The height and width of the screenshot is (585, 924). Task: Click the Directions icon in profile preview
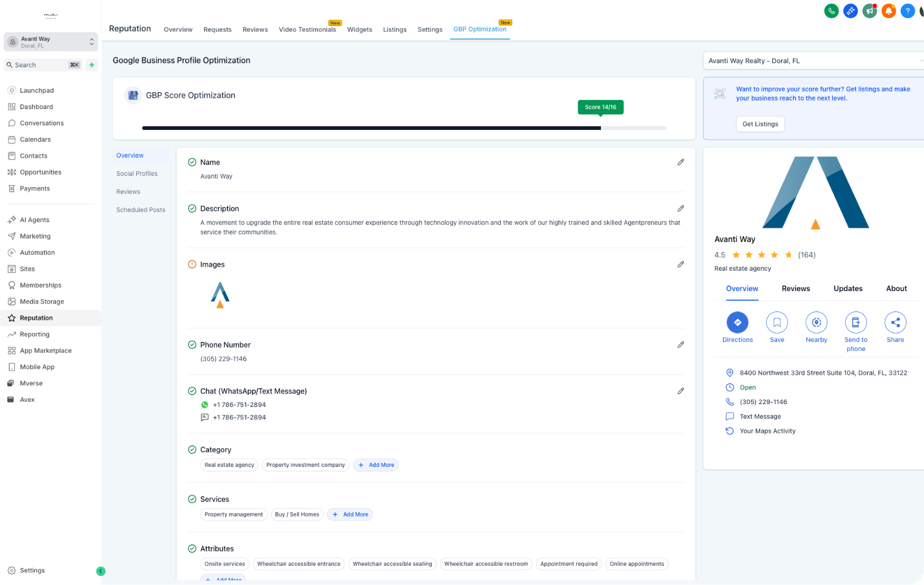coord(737,323)
